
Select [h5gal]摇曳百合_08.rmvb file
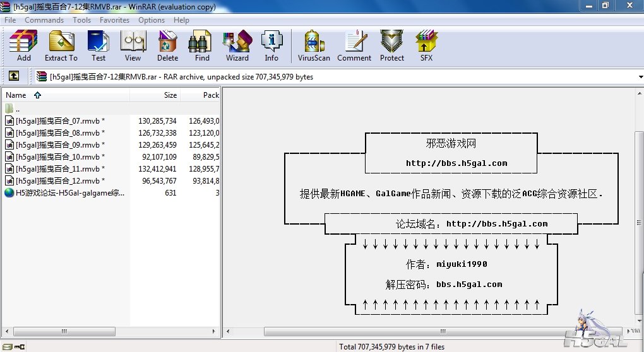60,133
